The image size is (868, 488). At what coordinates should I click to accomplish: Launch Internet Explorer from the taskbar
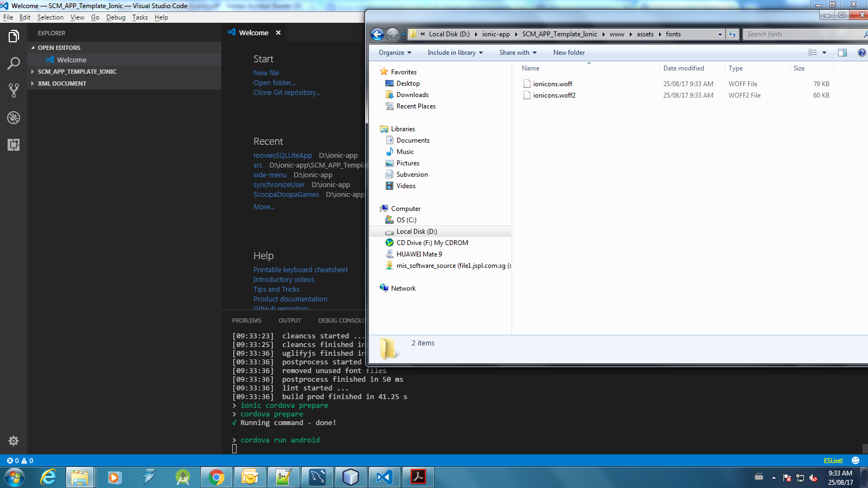coord(48,478)
